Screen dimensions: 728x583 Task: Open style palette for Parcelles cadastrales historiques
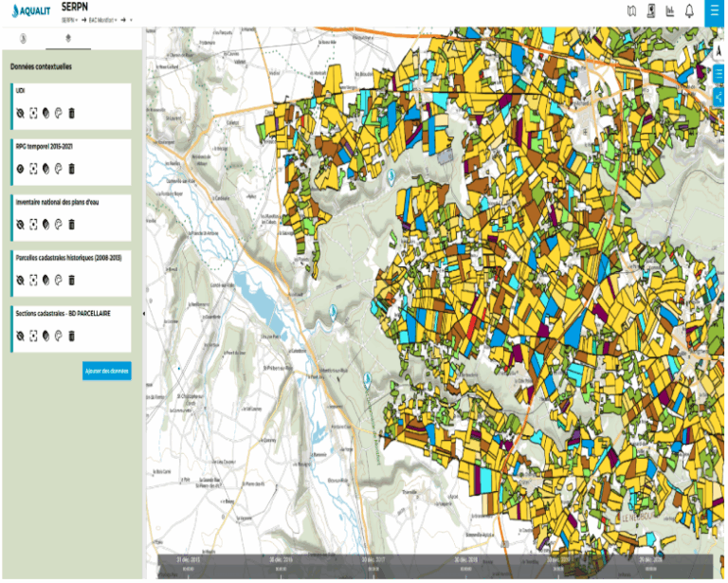[59, 280]
